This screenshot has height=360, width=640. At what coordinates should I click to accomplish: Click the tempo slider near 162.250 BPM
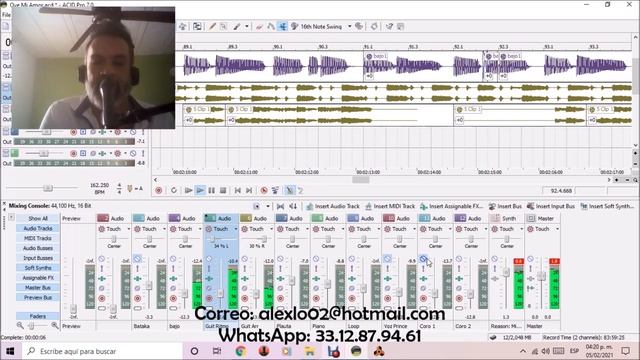(48, 188)
